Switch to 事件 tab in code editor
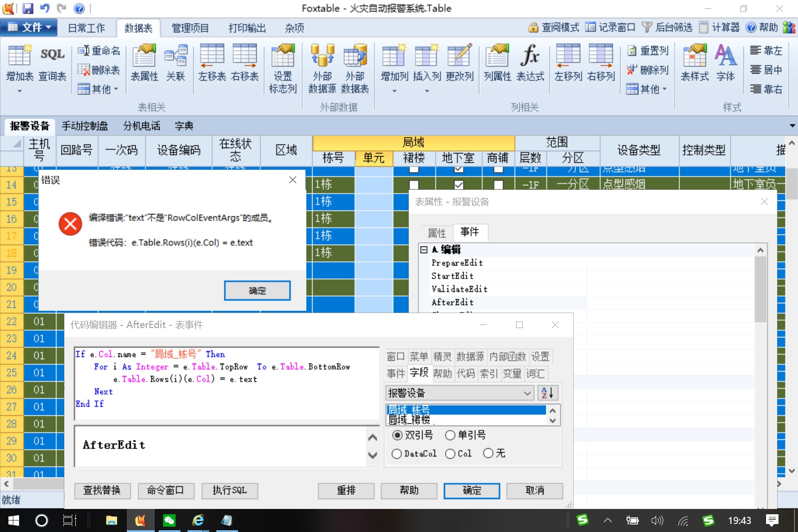The width and height of the screenshot is (798, 532). point(395,374)
